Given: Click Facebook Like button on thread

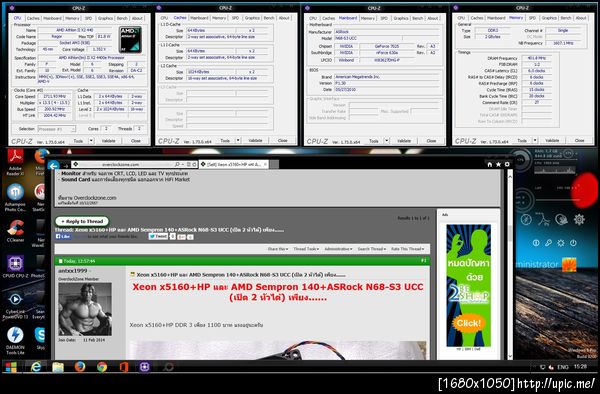Looking at the screenshot, I should click(x=63, y=236).
